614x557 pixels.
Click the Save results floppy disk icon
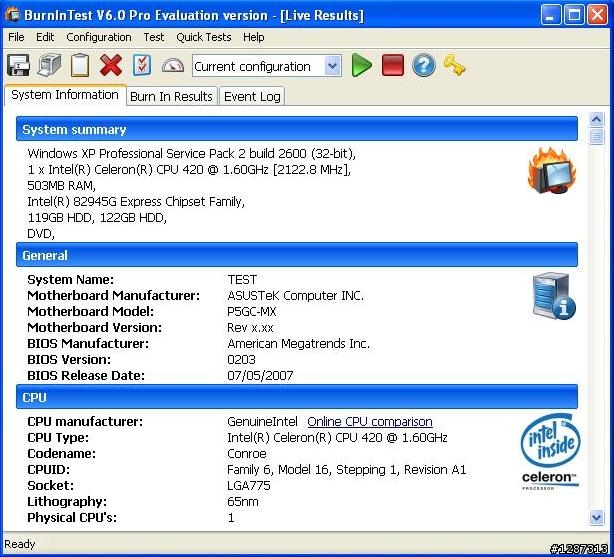tap(18, 65)
